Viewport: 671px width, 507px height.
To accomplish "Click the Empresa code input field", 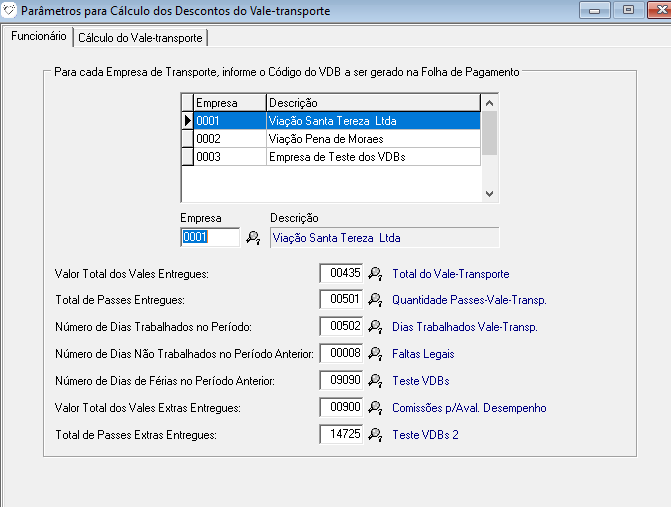I will [210, 238].
